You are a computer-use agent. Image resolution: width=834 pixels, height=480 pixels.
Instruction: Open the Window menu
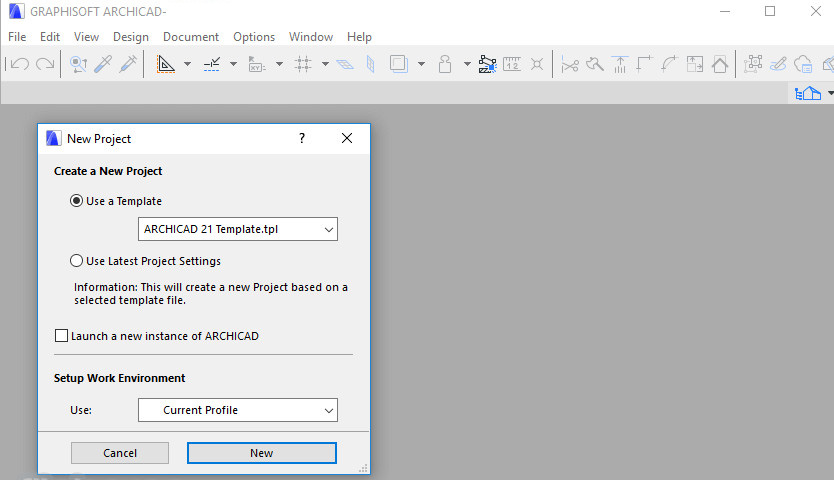(x=311, y=37)
